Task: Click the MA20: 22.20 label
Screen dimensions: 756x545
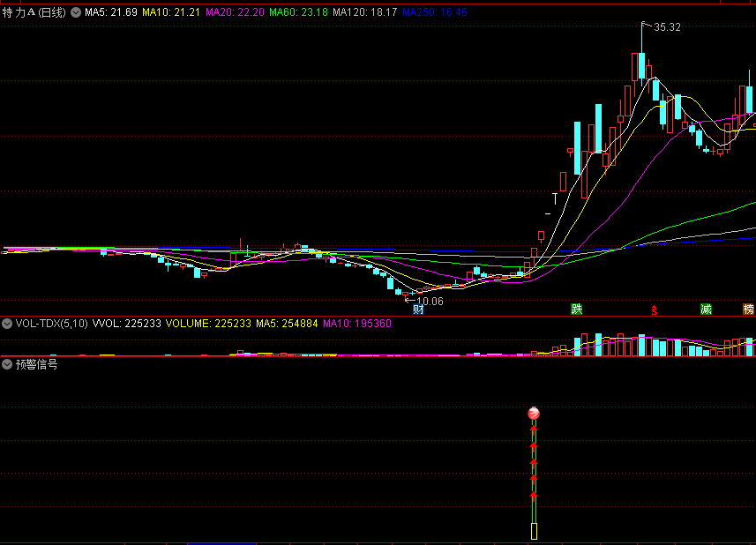Action: (x=235, y=12)
